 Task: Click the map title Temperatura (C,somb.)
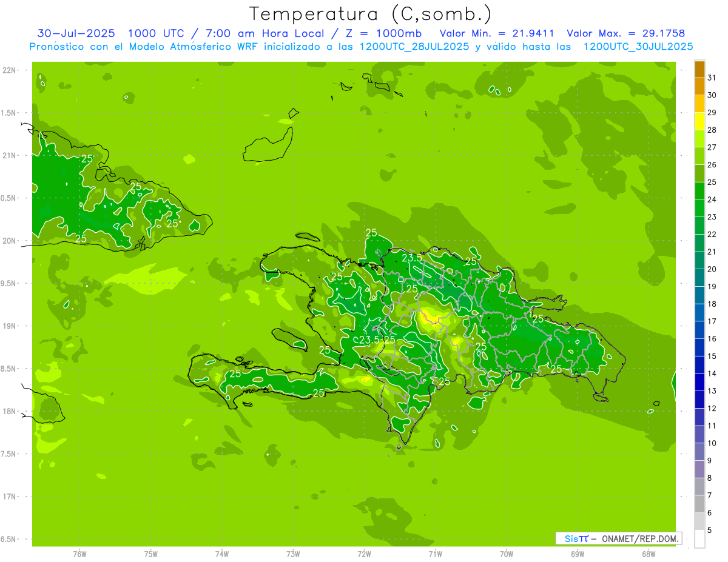371,14
